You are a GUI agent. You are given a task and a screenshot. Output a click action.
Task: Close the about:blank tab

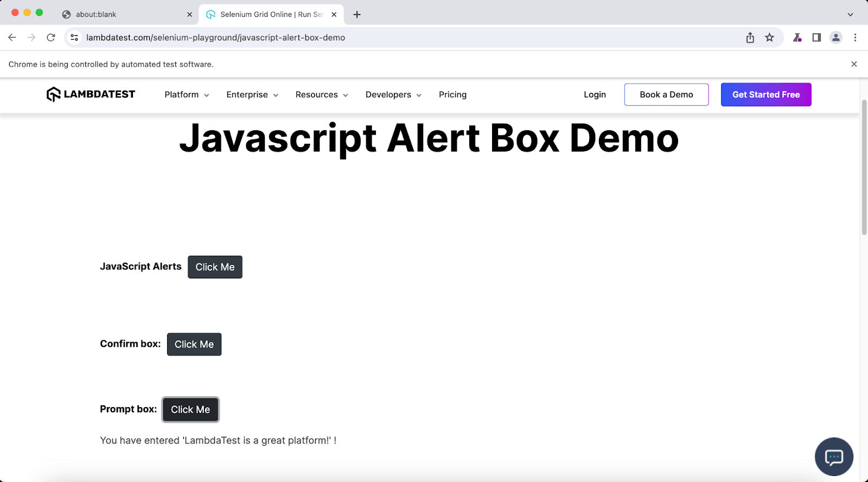[189, 15]
